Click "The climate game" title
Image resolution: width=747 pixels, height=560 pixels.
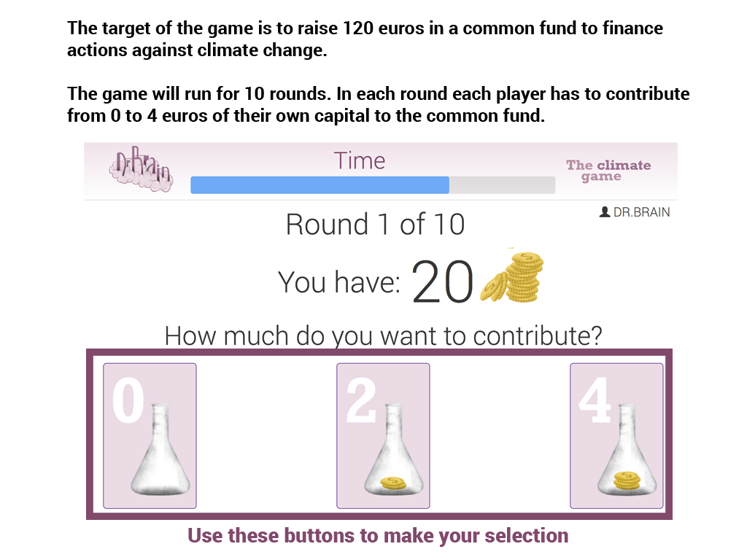(x=608, y=171)
